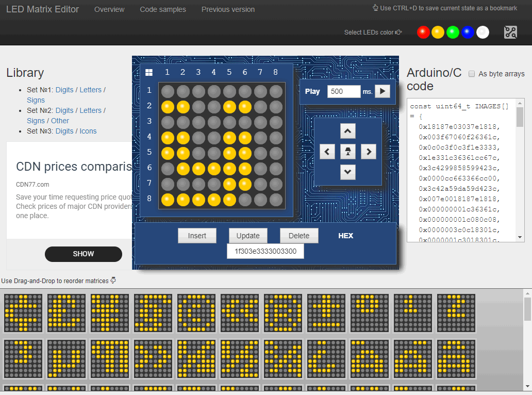Select the blue LED color

468,32
